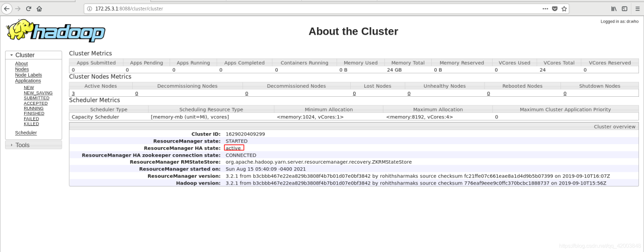Click the Memory Used column header
The image size is (644, 252).
point(361,62)
